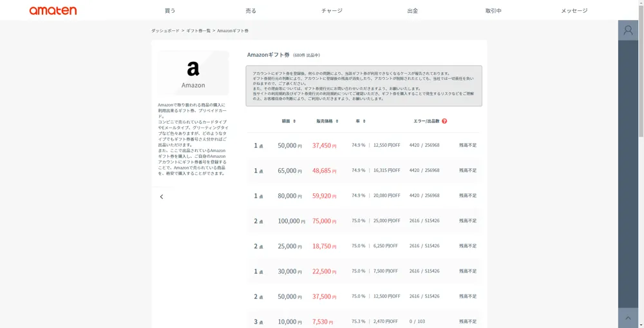Click the 20,080円OFF discount text

coord(386,196)
